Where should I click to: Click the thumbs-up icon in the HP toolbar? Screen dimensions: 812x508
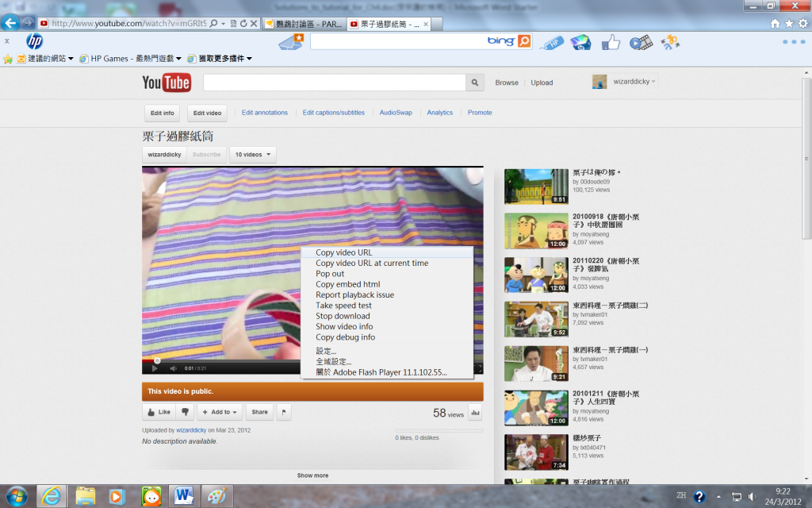[x=611, y=42]
